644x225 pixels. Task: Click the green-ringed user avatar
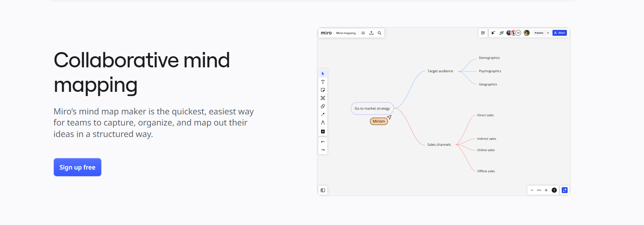(x=527, y=33)
